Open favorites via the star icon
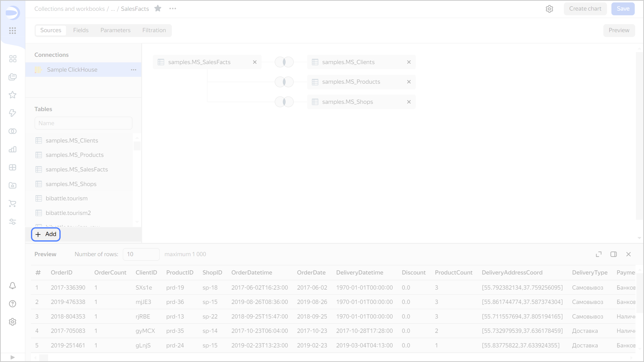 [12, 95]
